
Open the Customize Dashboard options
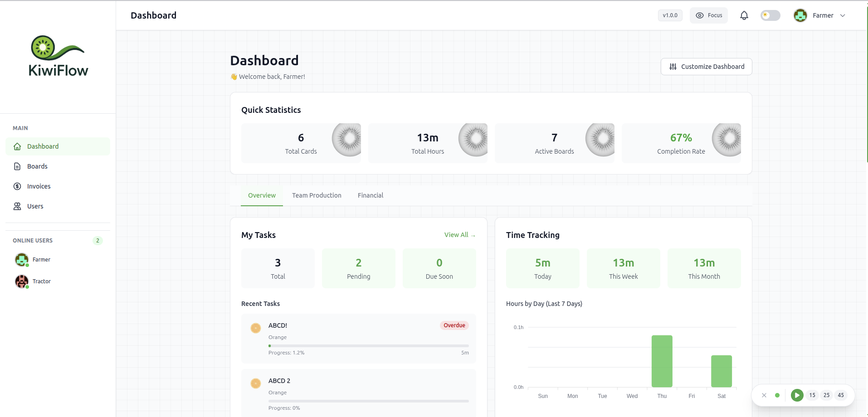coord(706,67)
